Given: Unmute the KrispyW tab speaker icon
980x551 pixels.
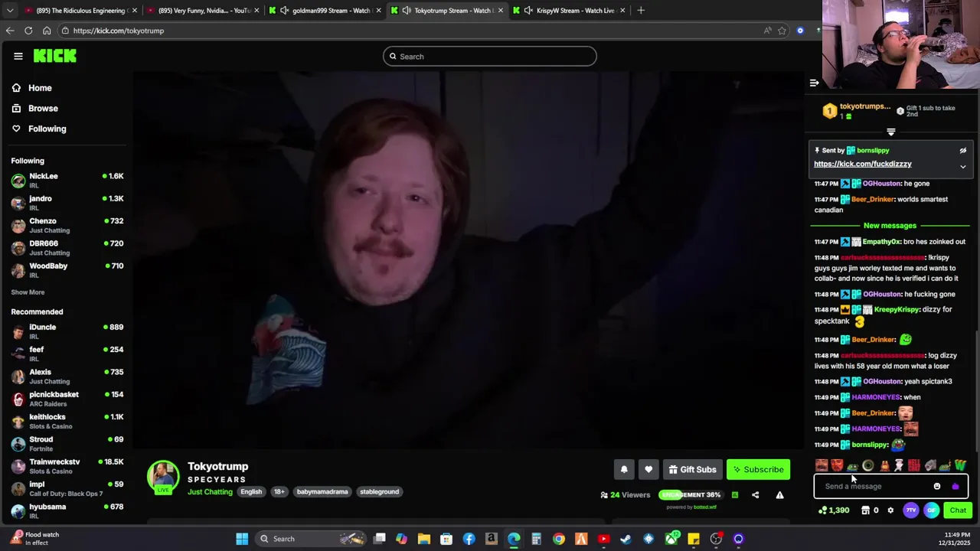Looking at the screenshot, I should point(528,11).
